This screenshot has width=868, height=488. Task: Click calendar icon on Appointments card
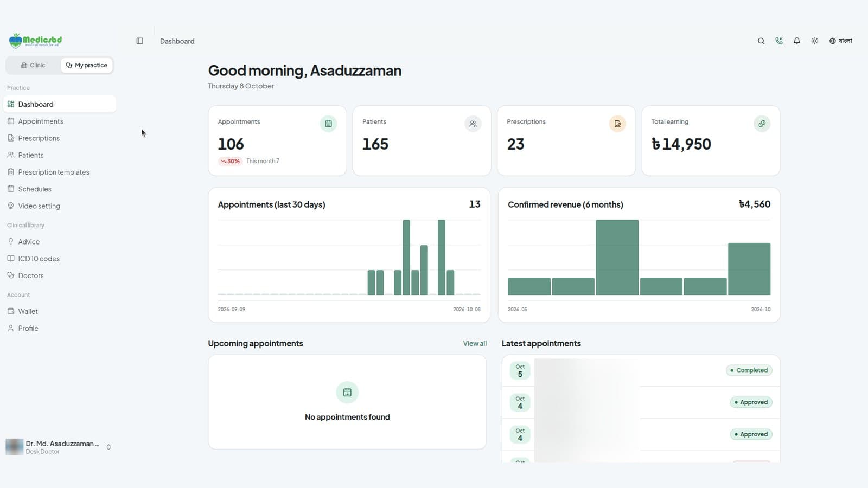click(328, 124)
